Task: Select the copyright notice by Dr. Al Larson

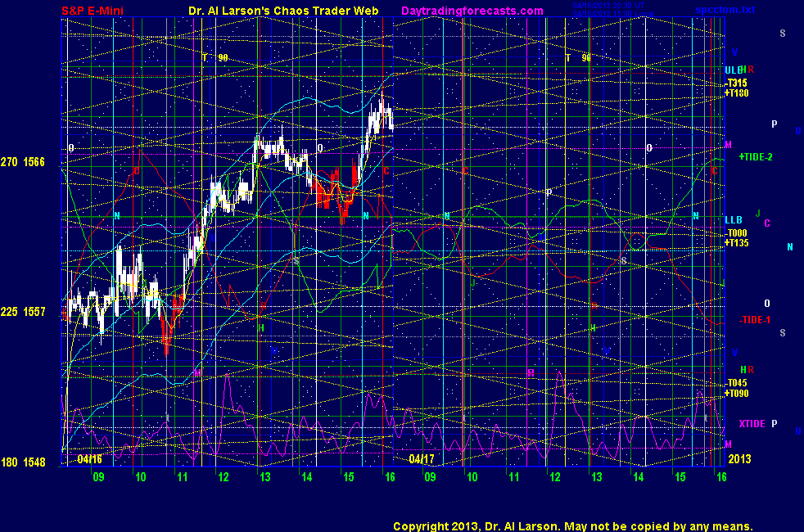Action: (573, 526)
